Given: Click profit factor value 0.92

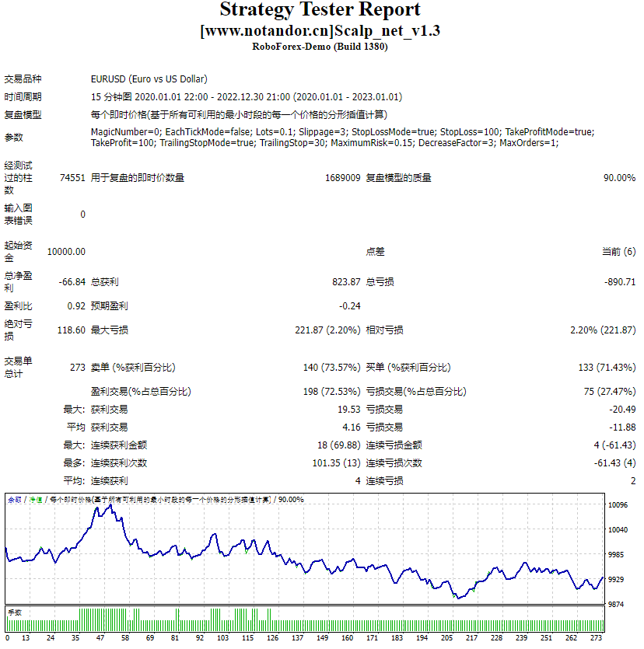Looking at the screenshot, I should (76, 306).
